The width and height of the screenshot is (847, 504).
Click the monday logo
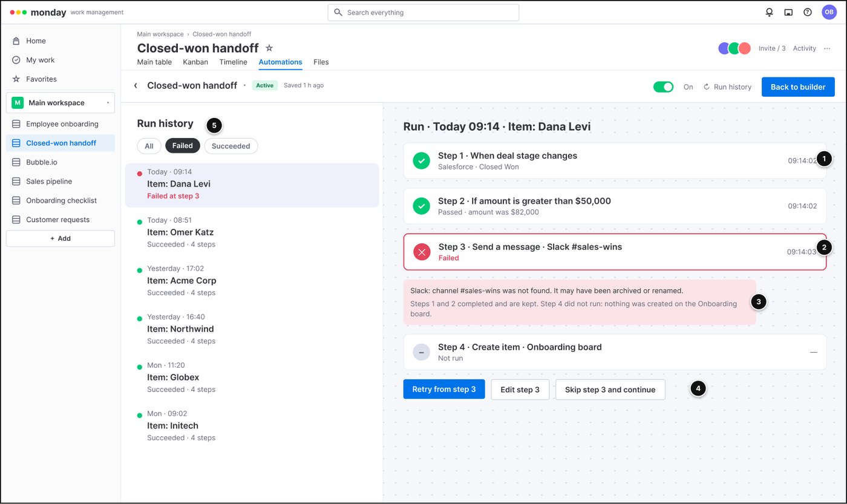click(x=38, y=12)
